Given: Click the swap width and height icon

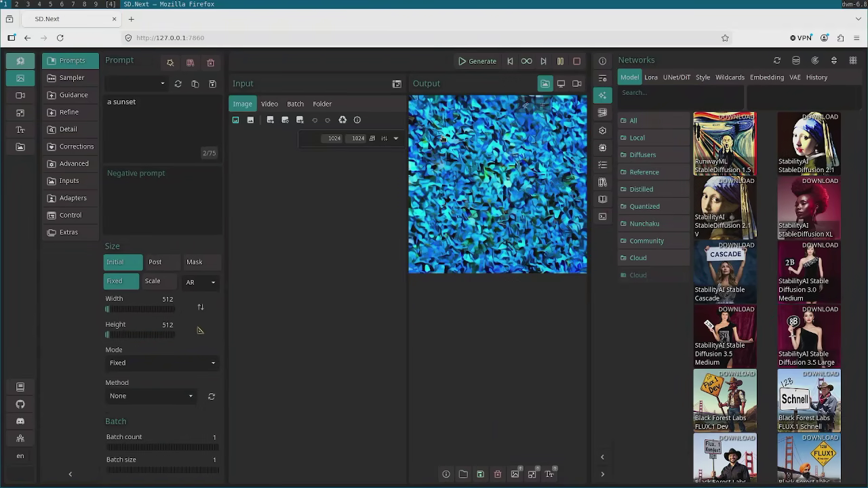Looking at the screenshot, I should click(201, 307).
